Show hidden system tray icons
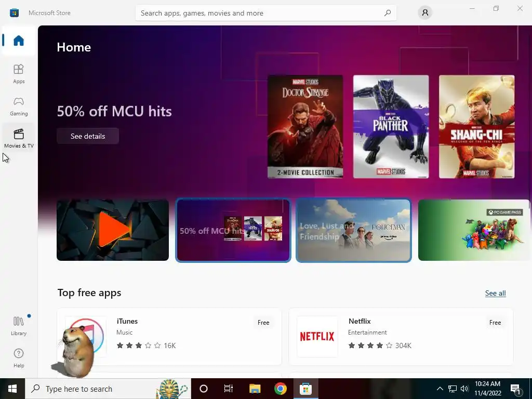 click(x=440, y=389)
